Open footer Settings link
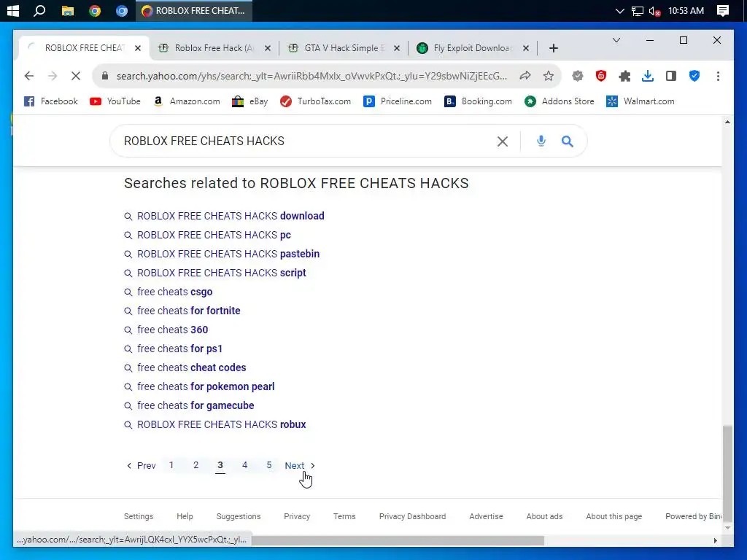 point(139,516)
